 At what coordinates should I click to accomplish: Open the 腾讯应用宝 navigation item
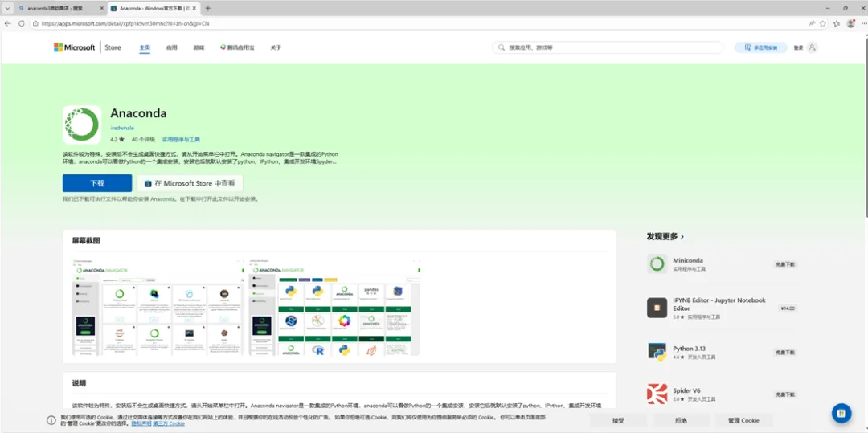point(237,47)
